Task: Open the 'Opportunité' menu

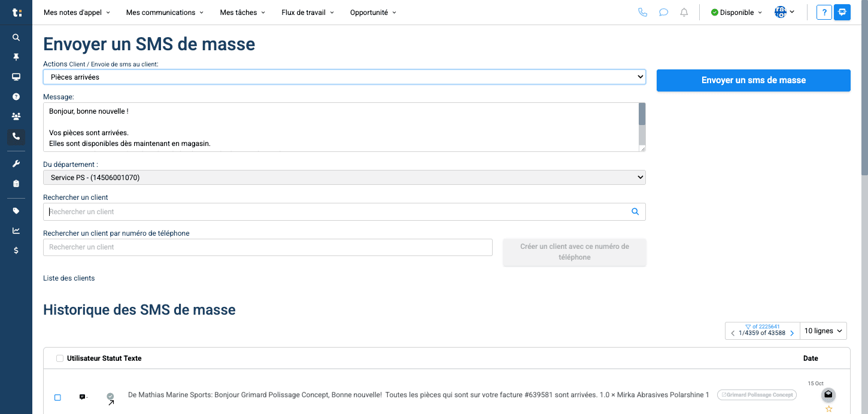Action: (x=373, y=12)
